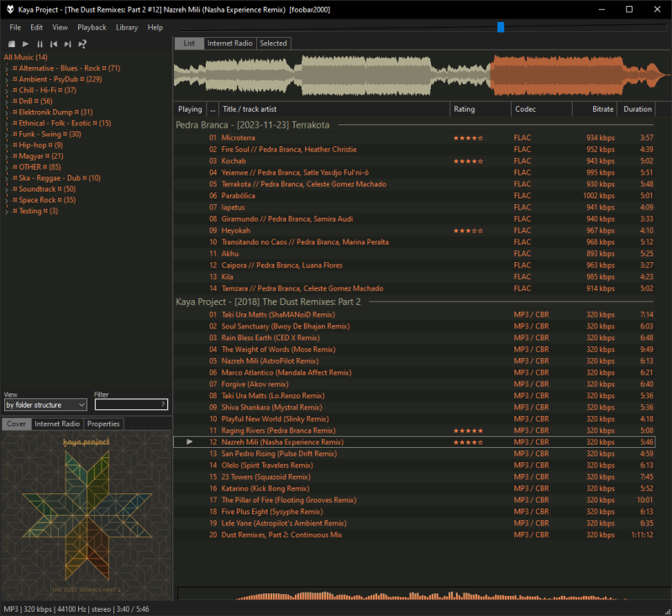
Task: Expand the DnB folder
Action: [x=7, y=102]
